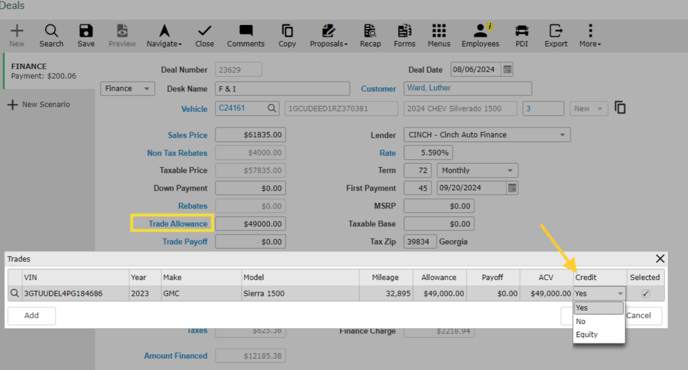
Task: Click Cancel in Trades dialog
Action: click(639, 316)
